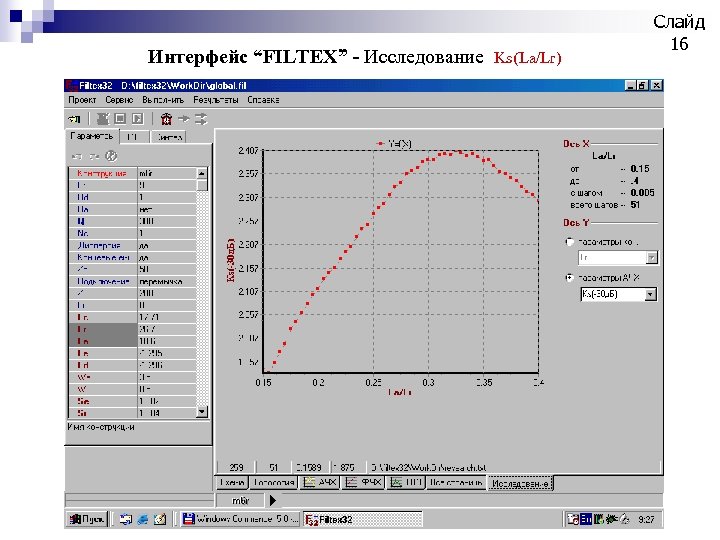The width and height of the screenshot is (720, 540).
Task: Click the double-arrows toolbar icon
Action: tap(201, 119)
